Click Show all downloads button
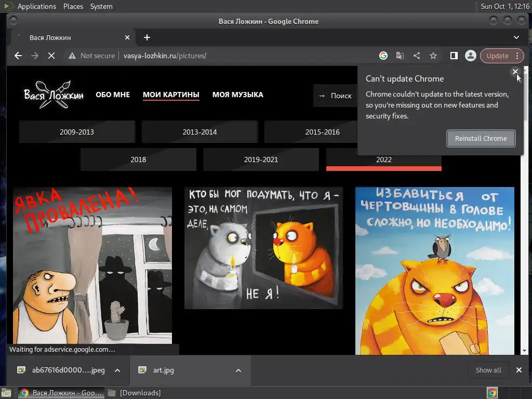The image size is (532, 399). [x=488, y=370]
